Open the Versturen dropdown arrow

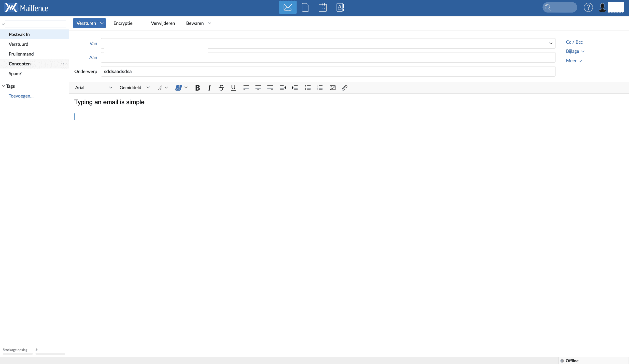click(x=101, y=23)
